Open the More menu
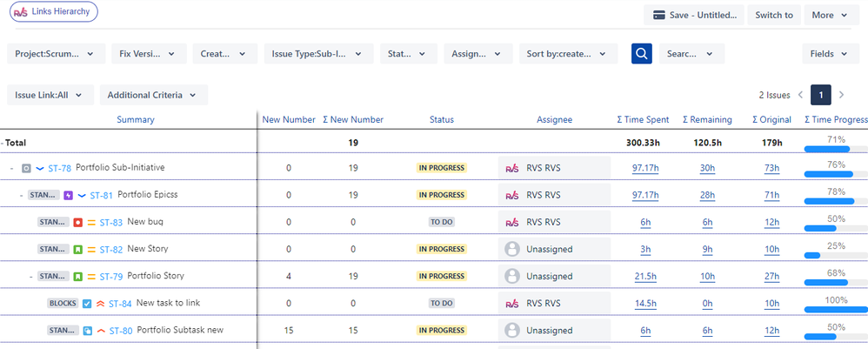868x349 pixels. [831, 15]
